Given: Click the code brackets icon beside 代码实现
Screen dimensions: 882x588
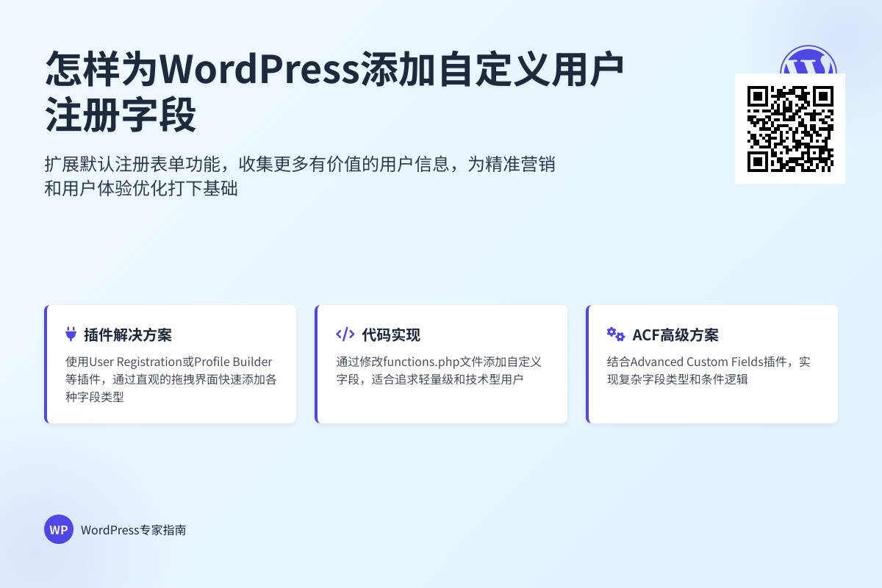Looking at the screenshot, I should [345, 334].
